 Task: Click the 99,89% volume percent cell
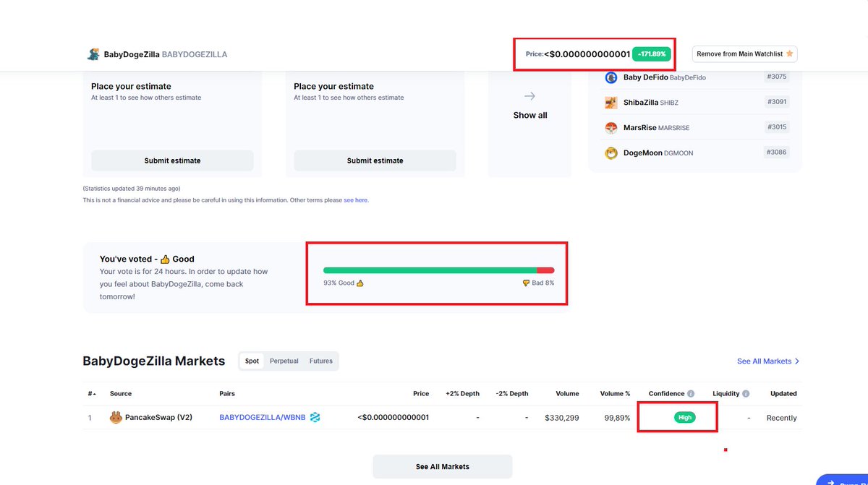[617, 418]
